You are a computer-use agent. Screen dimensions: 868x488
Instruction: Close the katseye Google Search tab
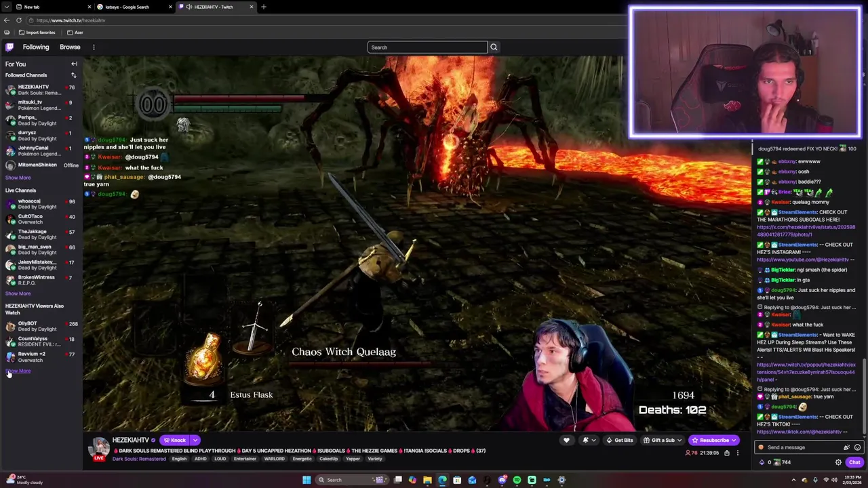pos(170,7)
